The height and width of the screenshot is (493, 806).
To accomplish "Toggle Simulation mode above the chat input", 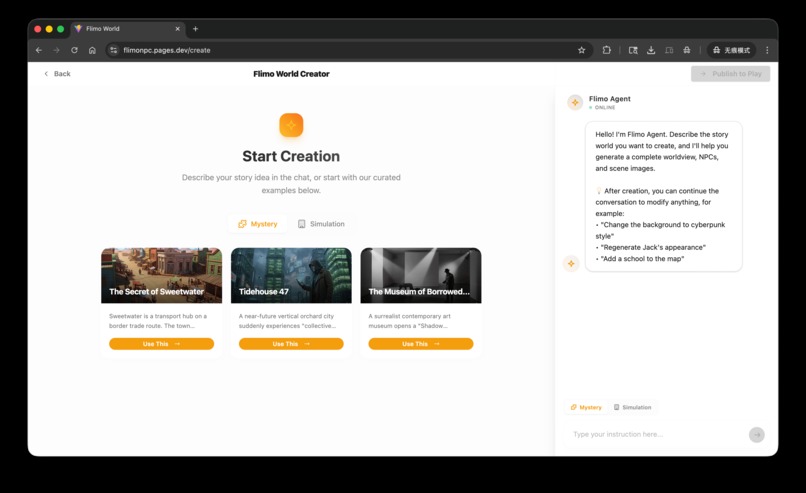I will click(632, 407).
